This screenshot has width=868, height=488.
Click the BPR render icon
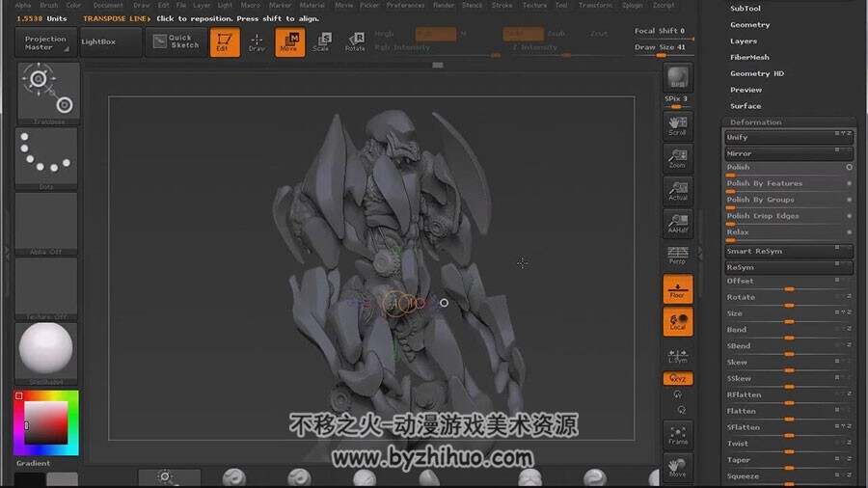click(x=678, y=77)
